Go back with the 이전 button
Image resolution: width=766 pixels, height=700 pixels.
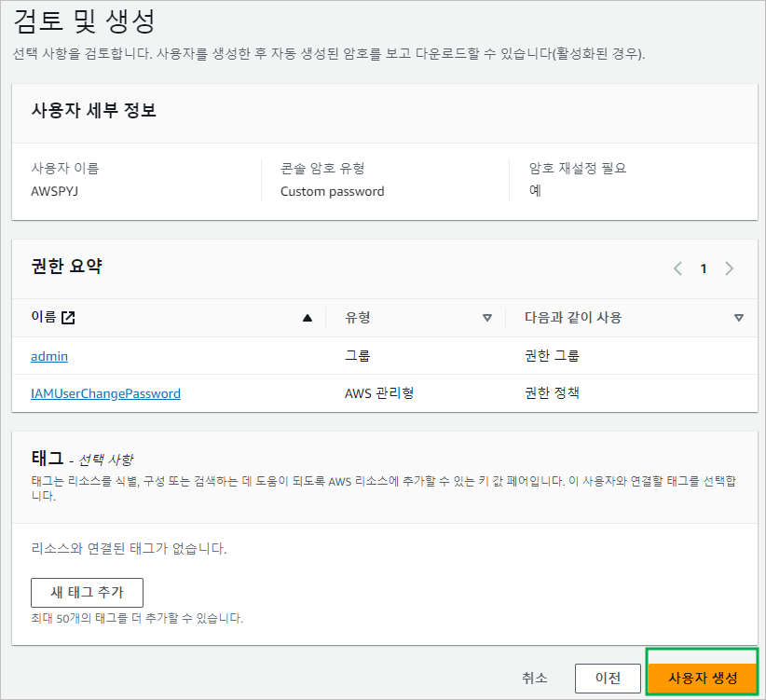coord(608,678)
